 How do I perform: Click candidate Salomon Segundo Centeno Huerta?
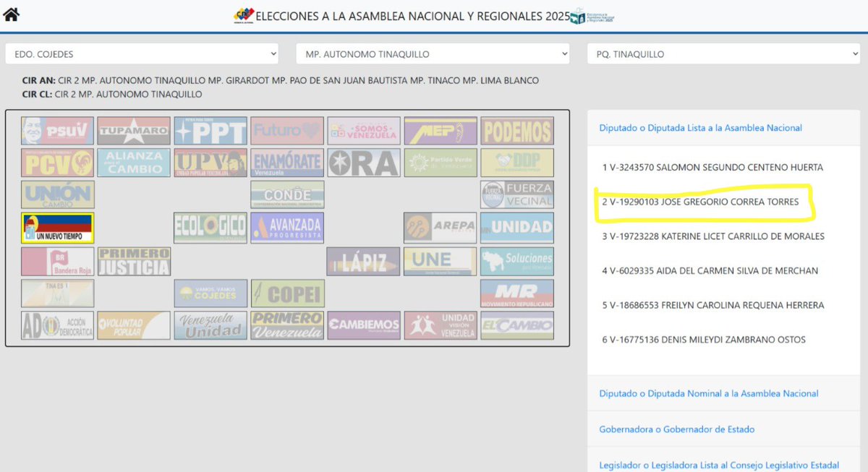tap(712, 167)
